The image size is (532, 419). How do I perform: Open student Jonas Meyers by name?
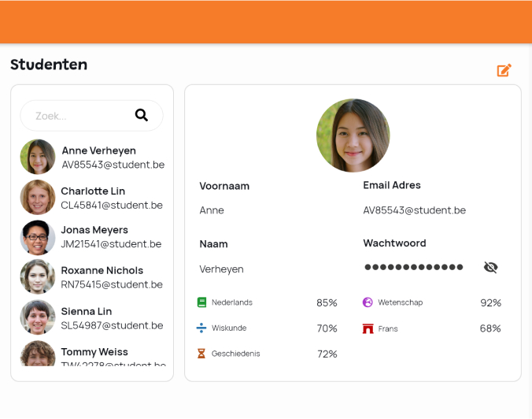(x=94, y=230)
